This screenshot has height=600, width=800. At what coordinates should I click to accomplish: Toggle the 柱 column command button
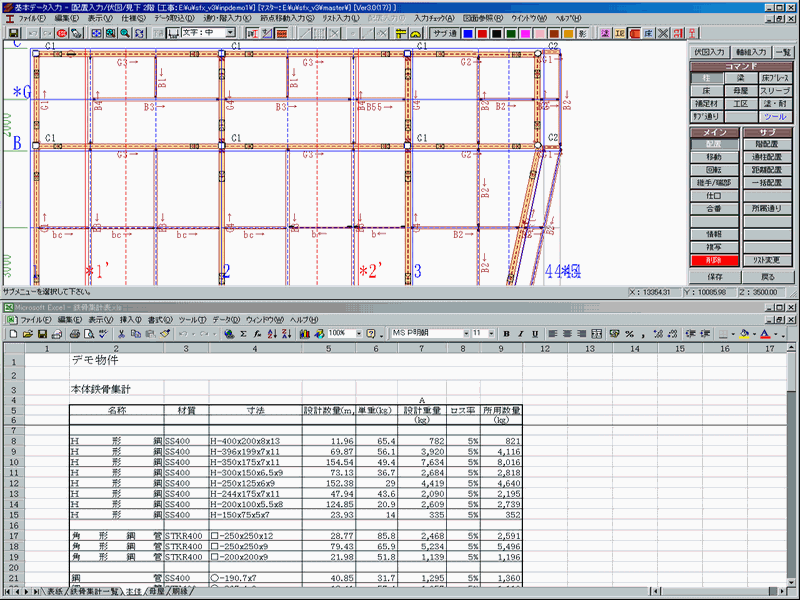pyautogui.click(x=706, y=77)
